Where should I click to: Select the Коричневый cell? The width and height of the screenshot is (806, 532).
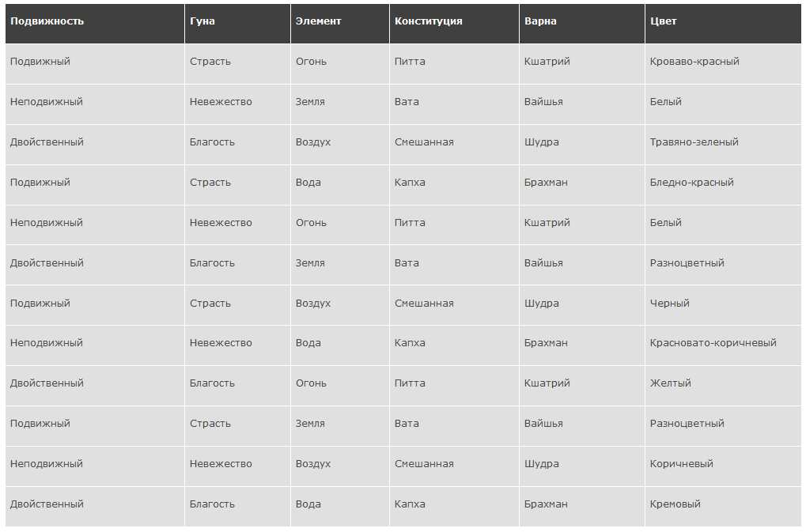[x=723, y=466]
